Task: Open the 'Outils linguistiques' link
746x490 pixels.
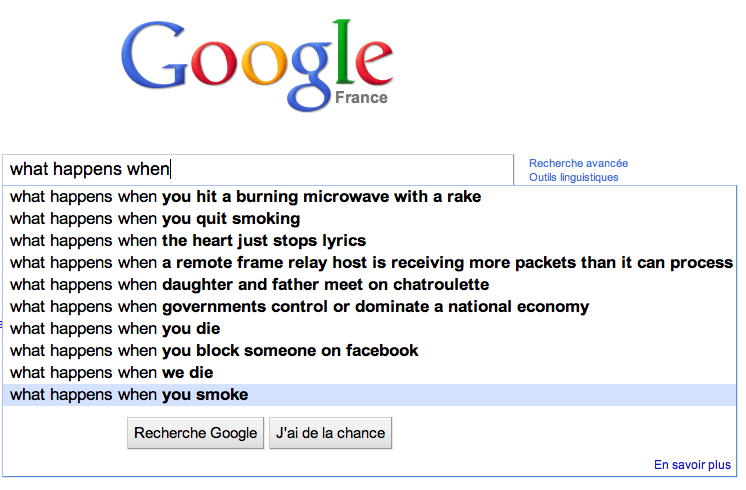Action: [x=574, y=177]
